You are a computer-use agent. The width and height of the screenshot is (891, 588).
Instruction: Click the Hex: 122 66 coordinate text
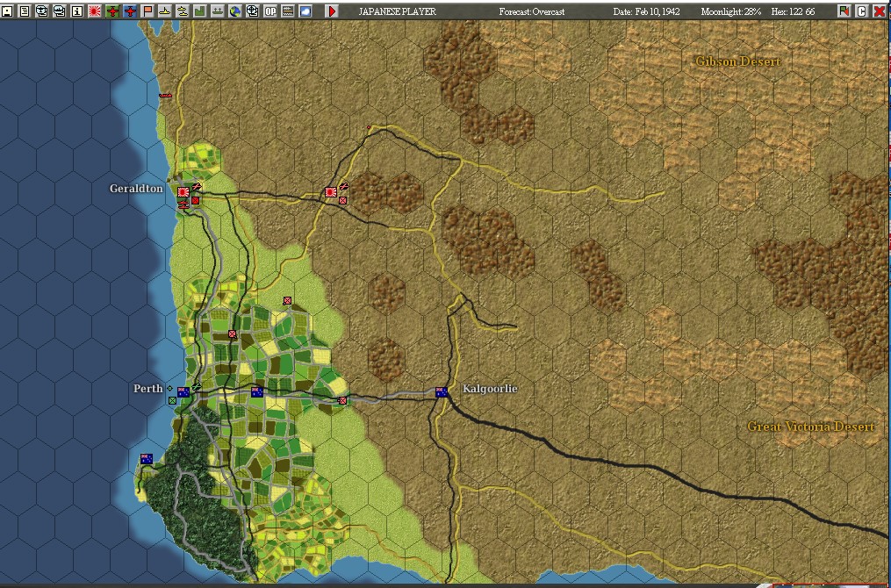(793, 11)
